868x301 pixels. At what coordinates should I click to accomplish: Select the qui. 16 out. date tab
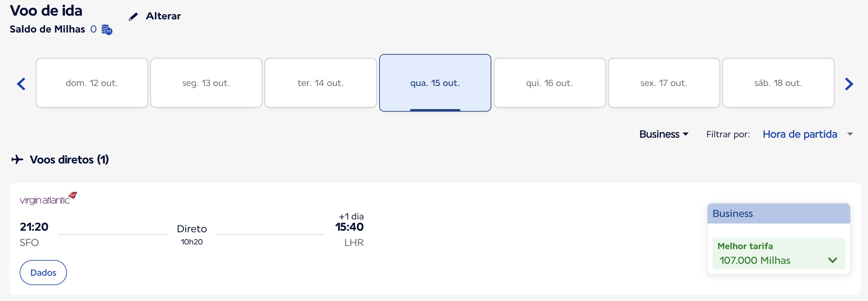549,83
